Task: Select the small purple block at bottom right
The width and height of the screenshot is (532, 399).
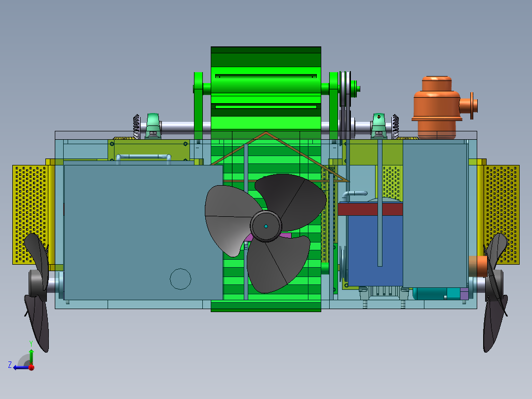Action: pos(464,294)
